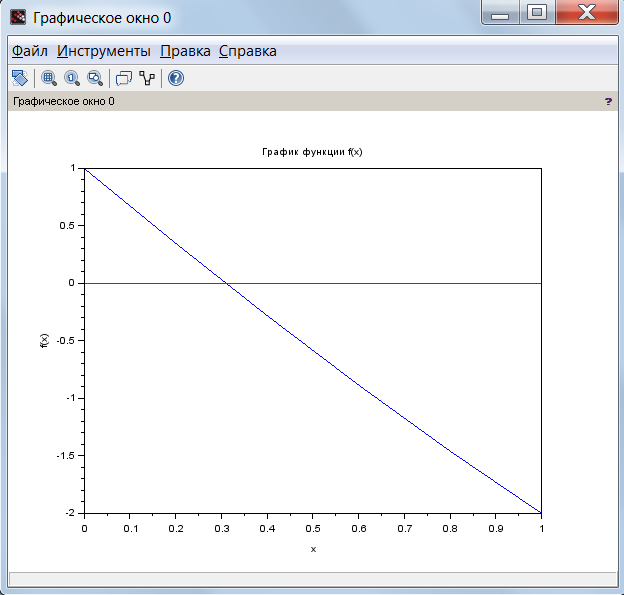Image resolution: width=624 pixels, height=595 pixels.
Task: Click the small purple question mark in the info bar
Action: pos(608,101)
